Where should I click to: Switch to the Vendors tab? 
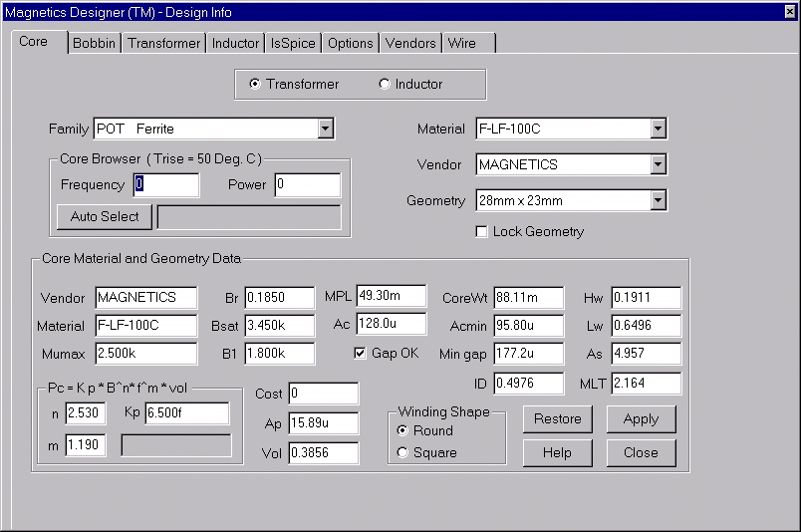[x=410, y=43]
